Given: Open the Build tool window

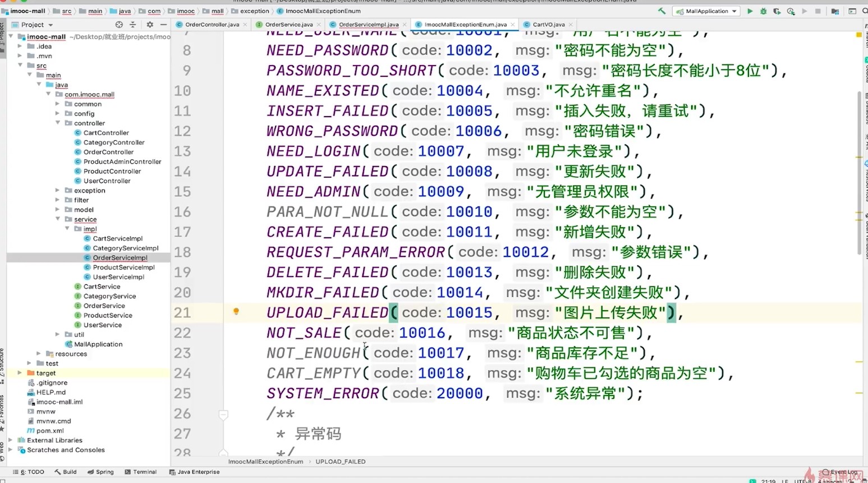Looking at the screenshot, I should 66,472.
